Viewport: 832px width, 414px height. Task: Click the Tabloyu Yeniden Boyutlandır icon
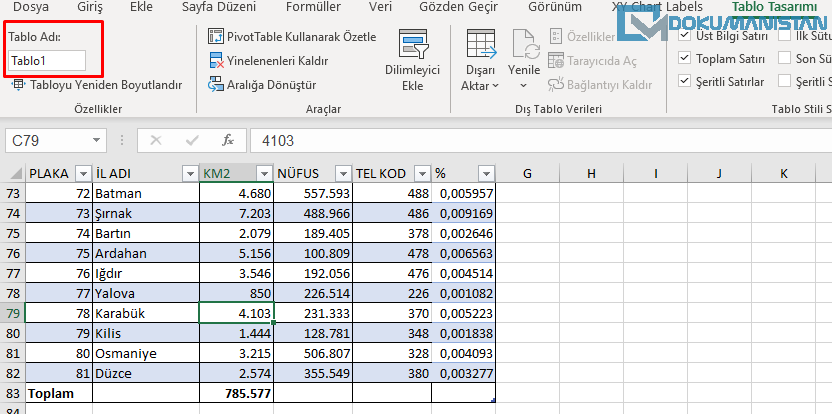pyautogui.click(x=18, y=84)
